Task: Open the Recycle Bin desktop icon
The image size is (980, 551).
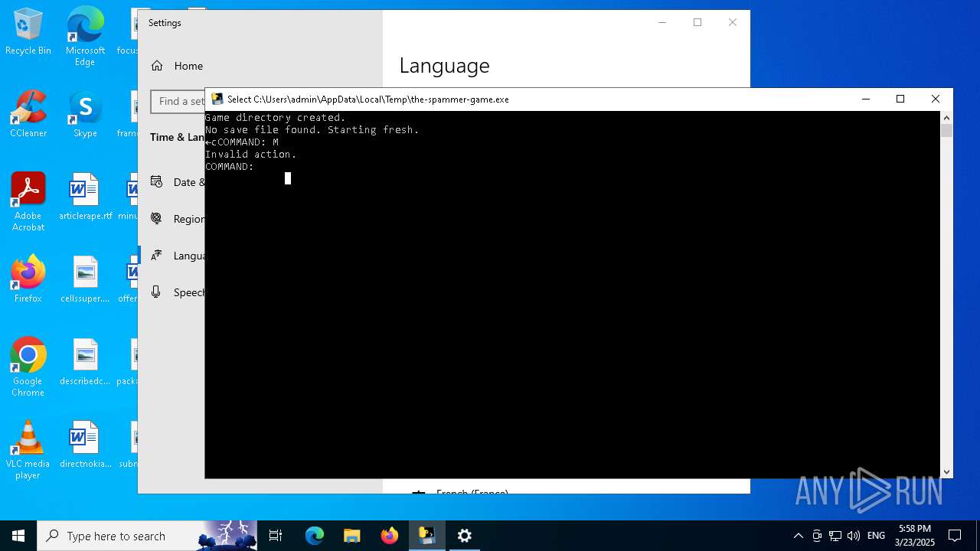Action: [x=28, y=32]
